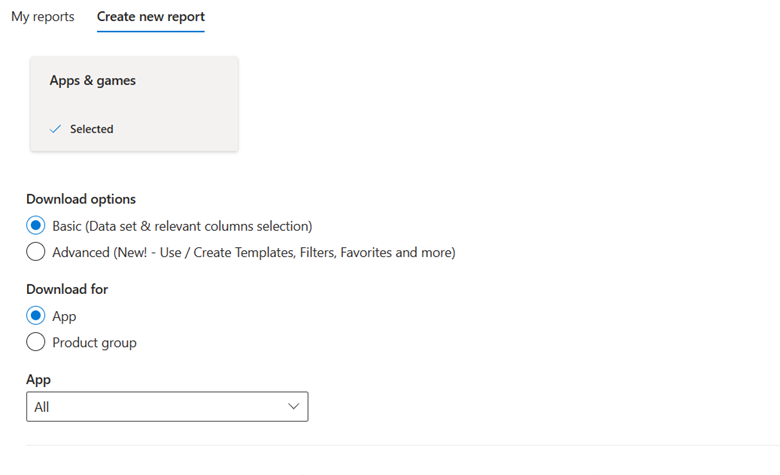Click the 'App' label above the dropdown

click(x=38, y=380)
